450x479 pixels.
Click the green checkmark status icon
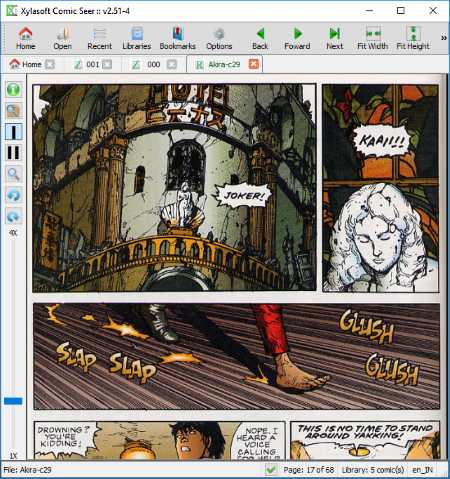pos(271,470)
